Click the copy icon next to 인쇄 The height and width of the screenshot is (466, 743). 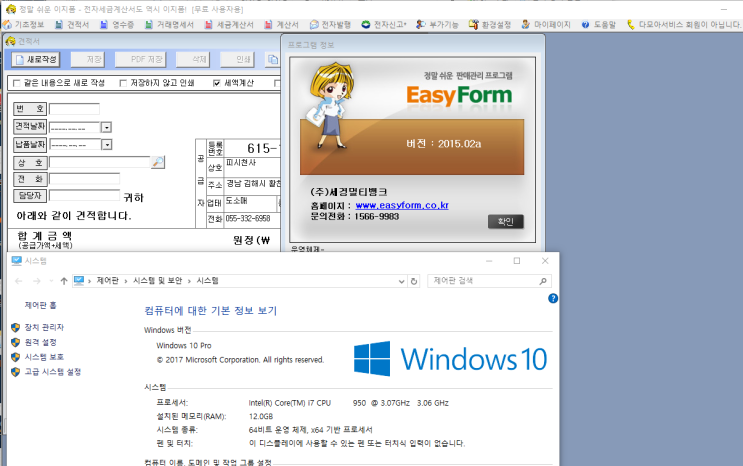273,59
